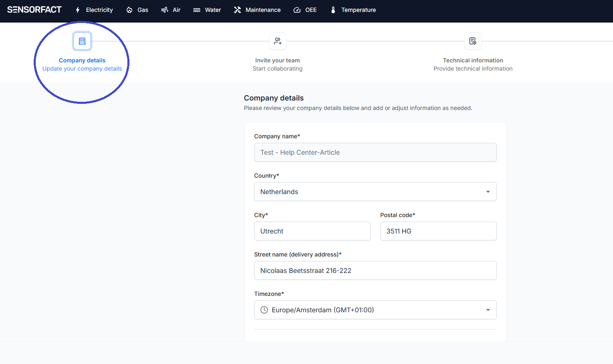
Task: Click into the Postal code field
Action: pyautogui.click(x=438, y=231)
